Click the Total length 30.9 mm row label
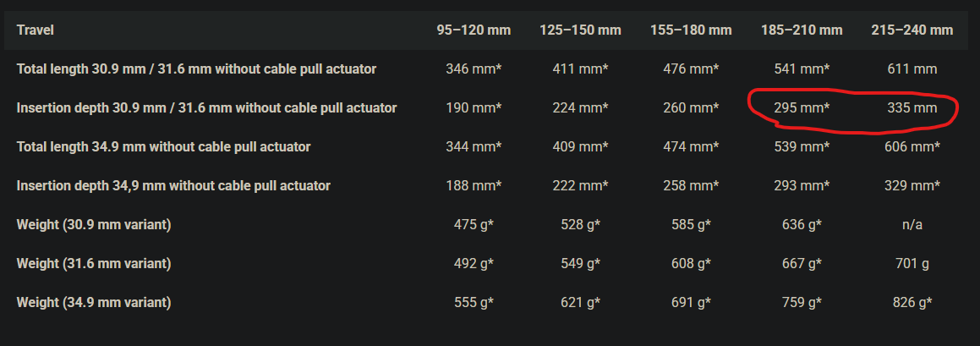The height and width of the screenshot is (346, 980). point(196,69)
